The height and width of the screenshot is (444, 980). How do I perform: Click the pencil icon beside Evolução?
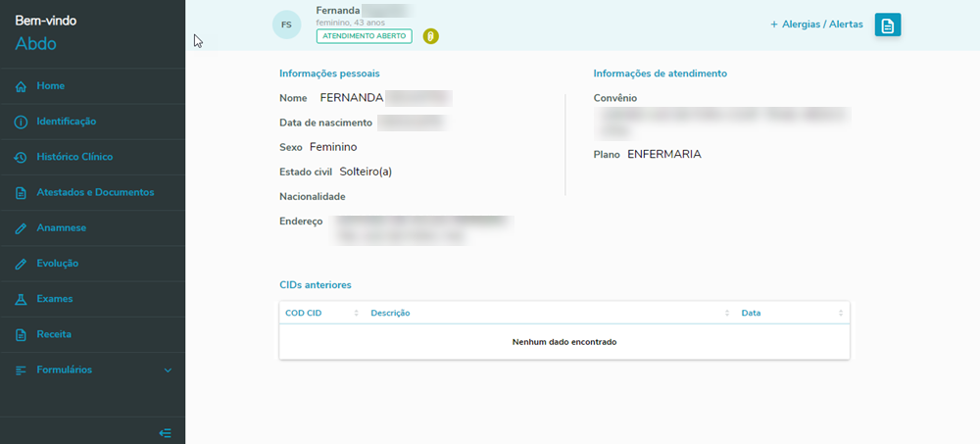point(21,264)
